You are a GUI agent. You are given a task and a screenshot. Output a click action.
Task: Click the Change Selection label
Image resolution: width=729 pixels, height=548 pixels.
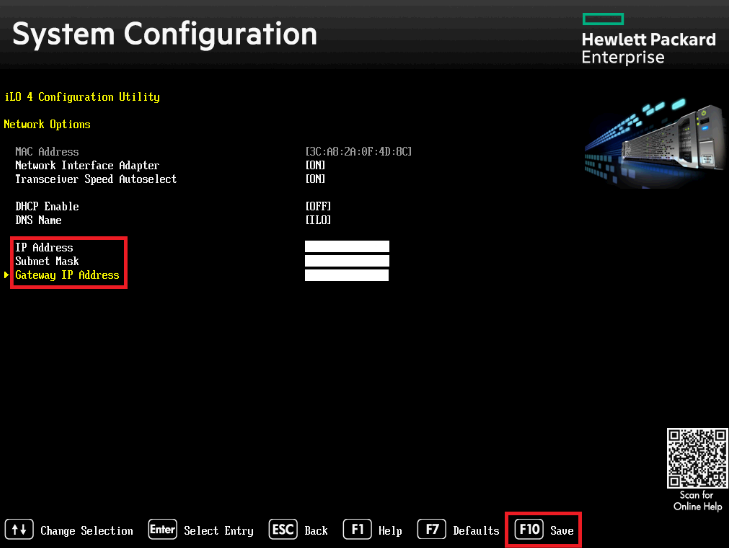(x=87, y=531)
